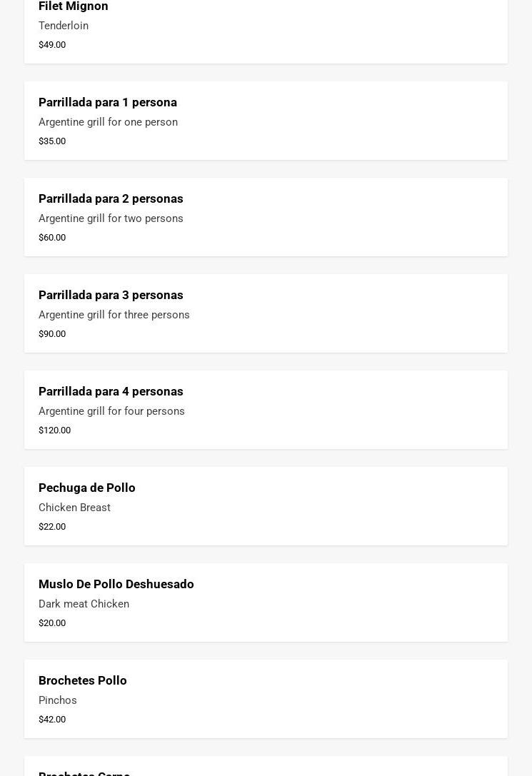Viewport: 532px width, 776px height.
Task: Click the $49.00 Filet Mignon price
Action: click(52, 44)
